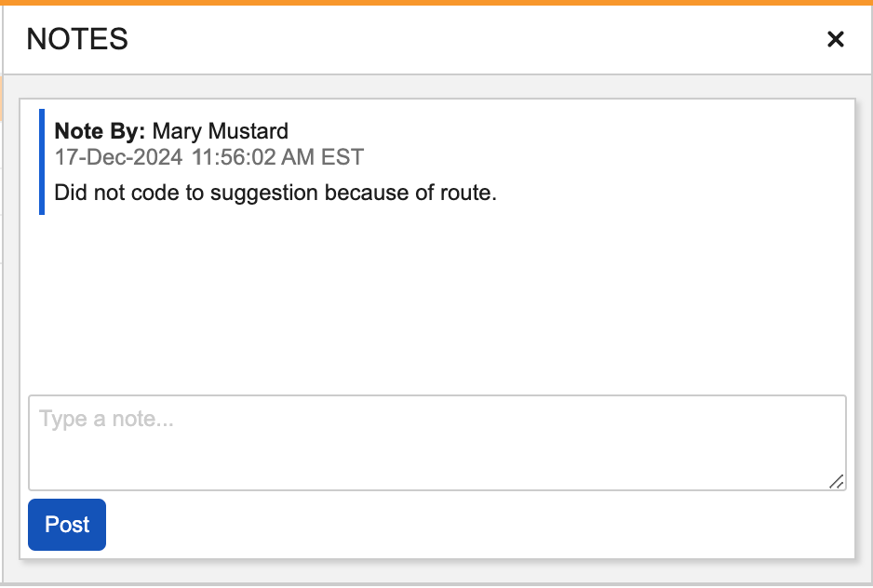Click the Post button
The image size is (873, 588).
(67, 525)
